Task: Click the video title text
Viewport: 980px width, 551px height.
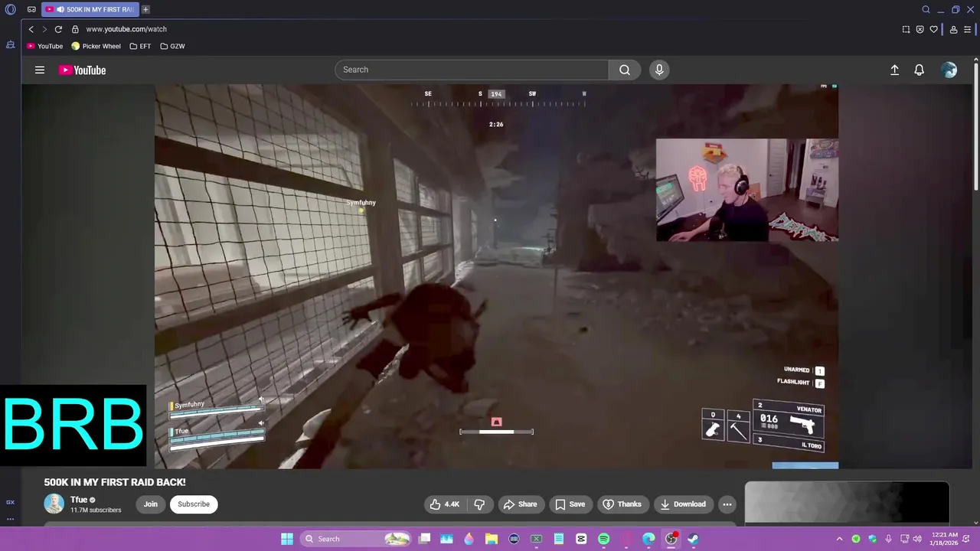Action: (x=115, y=482)
